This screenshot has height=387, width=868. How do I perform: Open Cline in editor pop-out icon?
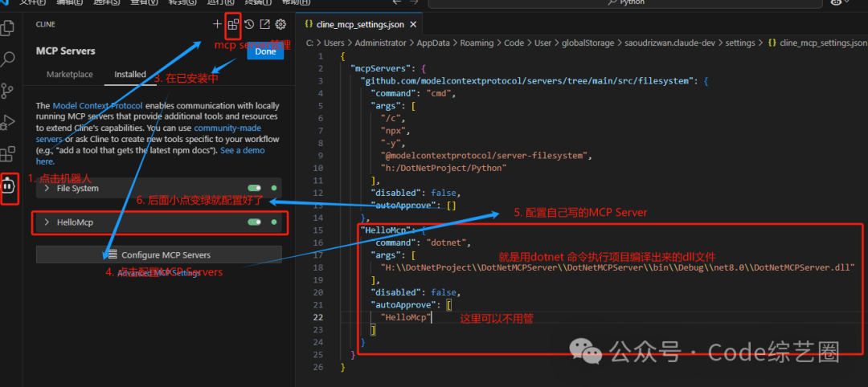264,24
